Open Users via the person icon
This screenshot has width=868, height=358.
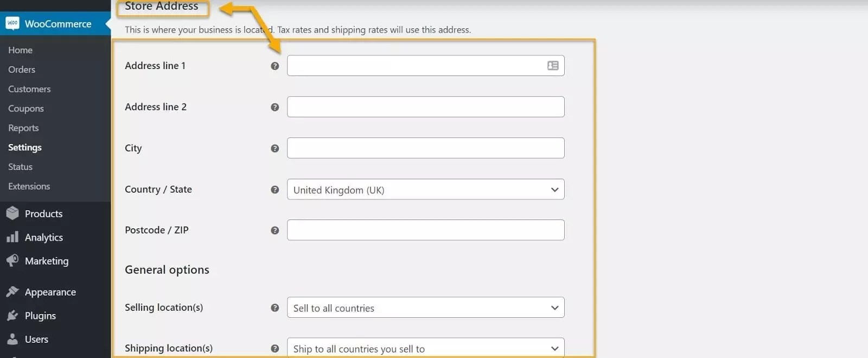click(x=13, y=339)
